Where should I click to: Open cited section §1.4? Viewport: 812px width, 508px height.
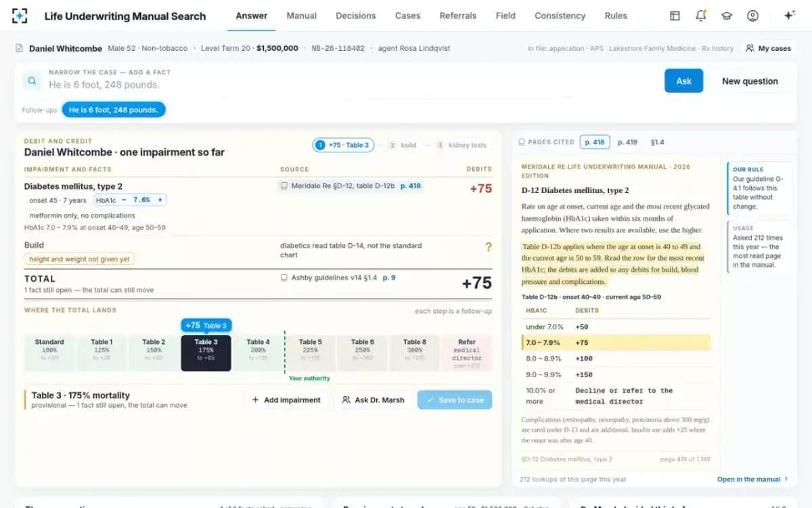click(x=657, y=142)
